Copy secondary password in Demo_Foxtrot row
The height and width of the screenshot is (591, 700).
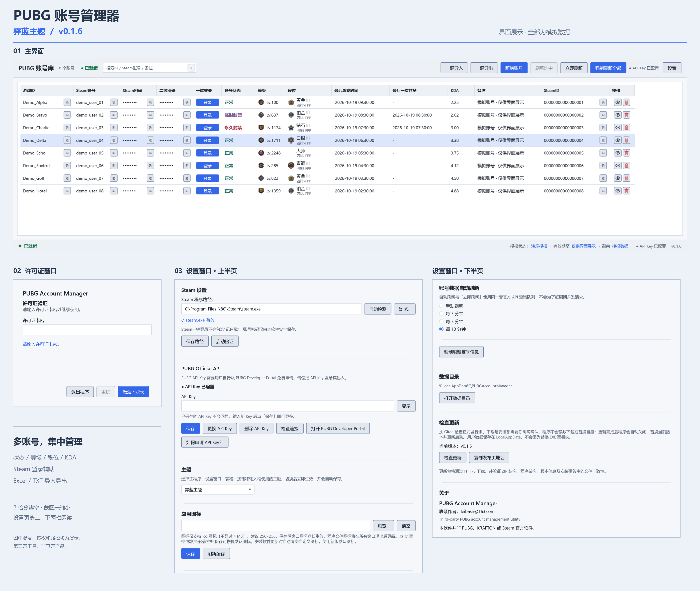coord(187,165)
